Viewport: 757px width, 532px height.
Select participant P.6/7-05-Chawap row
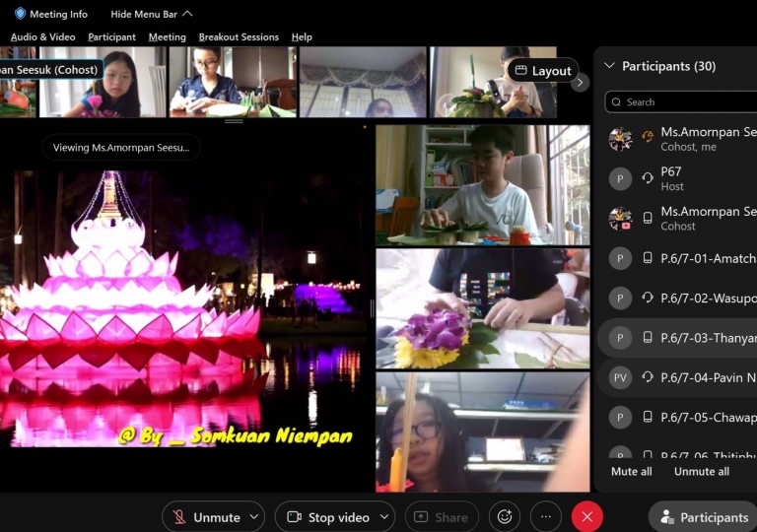pos(677,417)
